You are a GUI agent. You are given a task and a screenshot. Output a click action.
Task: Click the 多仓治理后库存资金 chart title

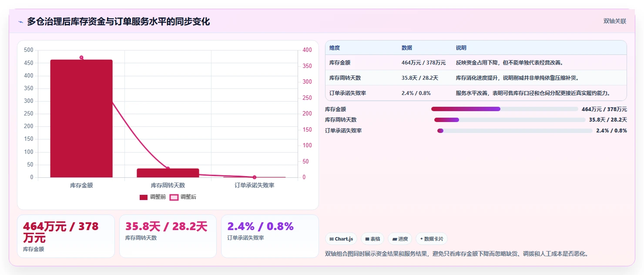pos(118,21)
